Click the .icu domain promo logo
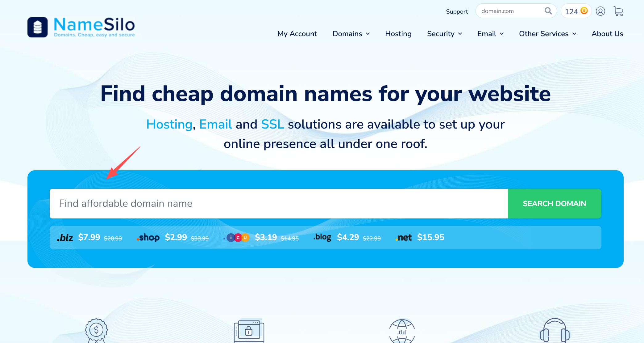Image resolution: width=644 pixels, height=343 pixels. (238, 238)
